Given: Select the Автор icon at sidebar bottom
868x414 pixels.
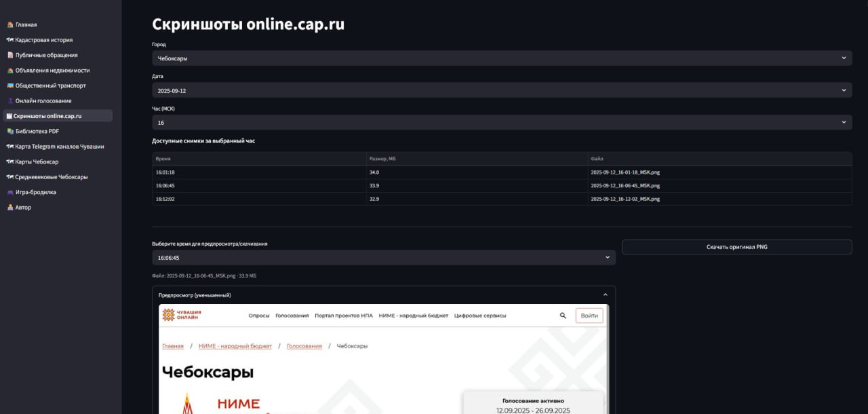Looking at the screenshot, I should pos(9,207).
